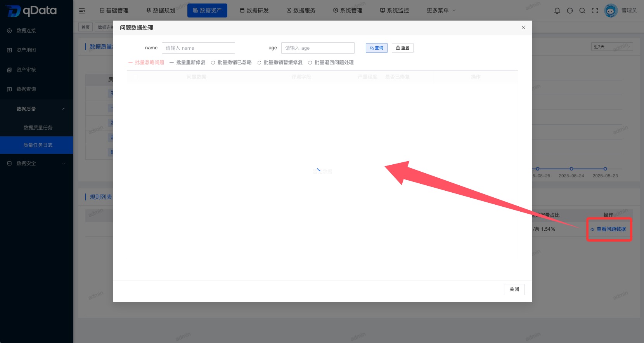
Task: Open the 系统监控 top menu
Action: coord(395,10)
